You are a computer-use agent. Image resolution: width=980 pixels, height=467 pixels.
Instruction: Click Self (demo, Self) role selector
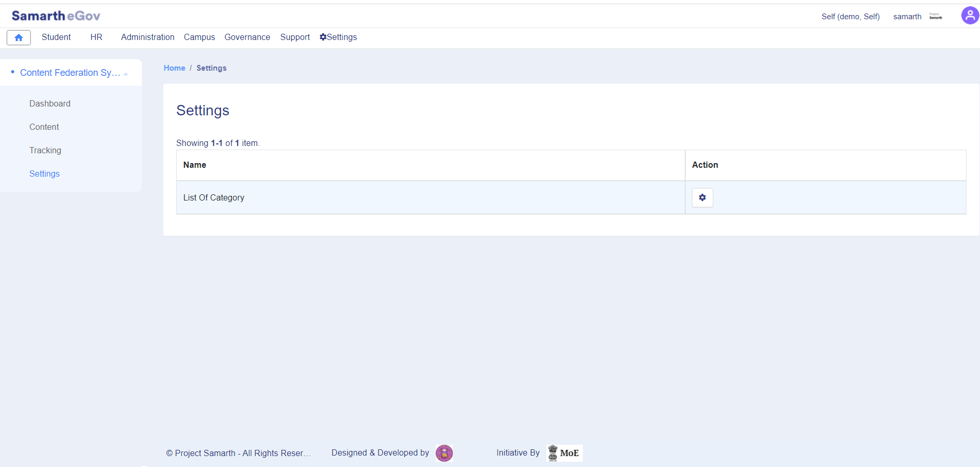pyautogui.click(x=851, y=17)
